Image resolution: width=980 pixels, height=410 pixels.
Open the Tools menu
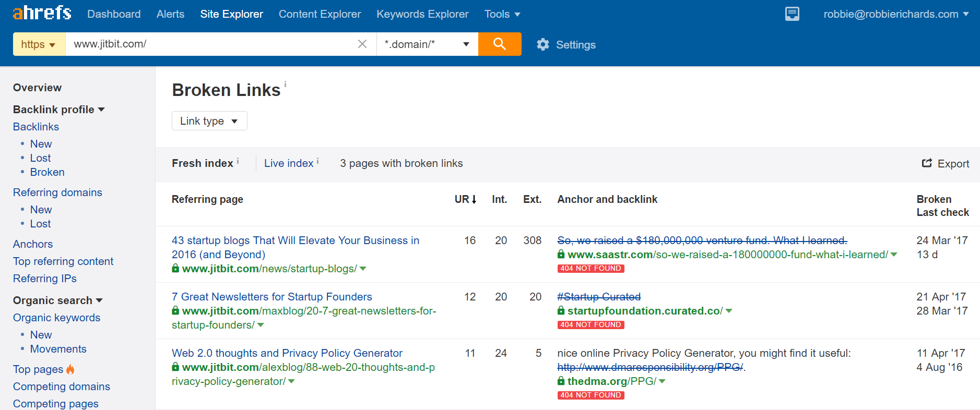tap(502, 14)
